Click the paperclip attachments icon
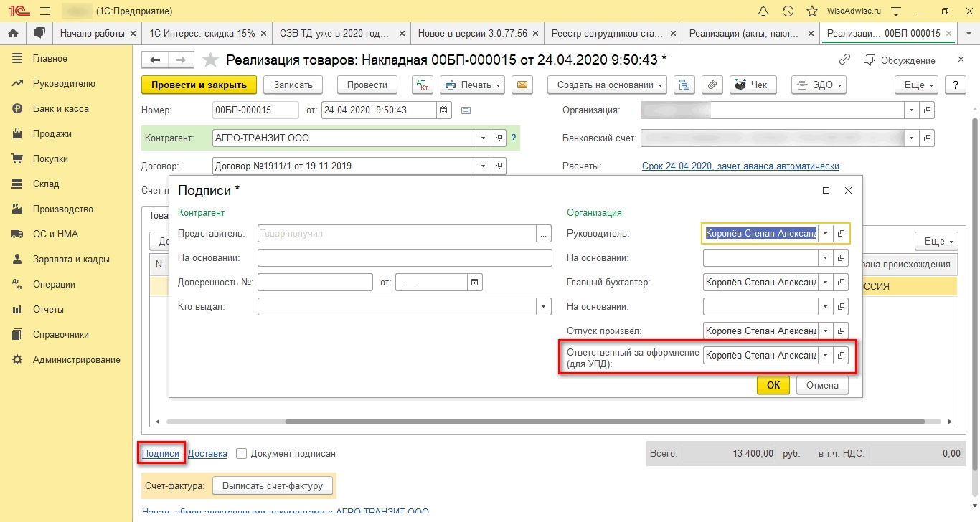Viewport: 980px width, 522px height. coord(712,85)
